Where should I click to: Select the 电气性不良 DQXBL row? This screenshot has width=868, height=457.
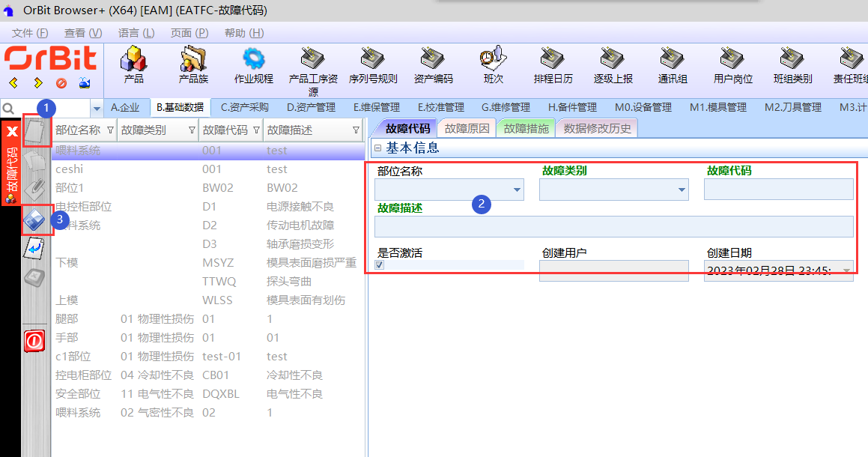tap(202, 394)
